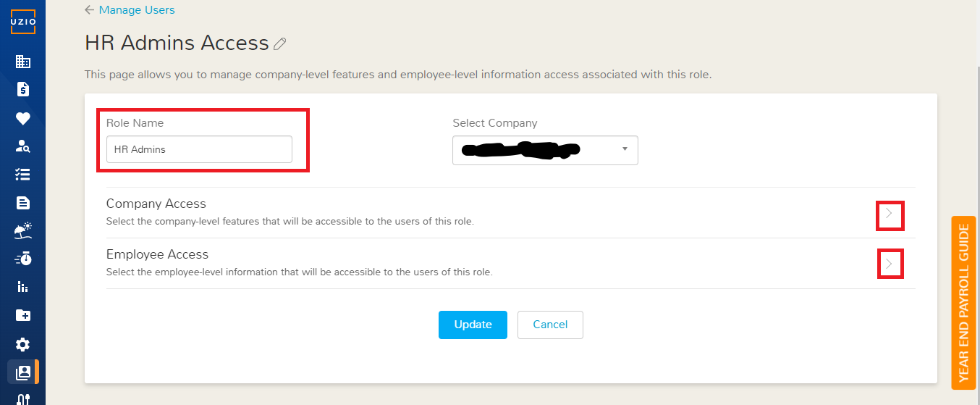Open the Select Company dropdown
This screenshot has width=980, height=405.
pyautogui.click(x=545, y=150)
